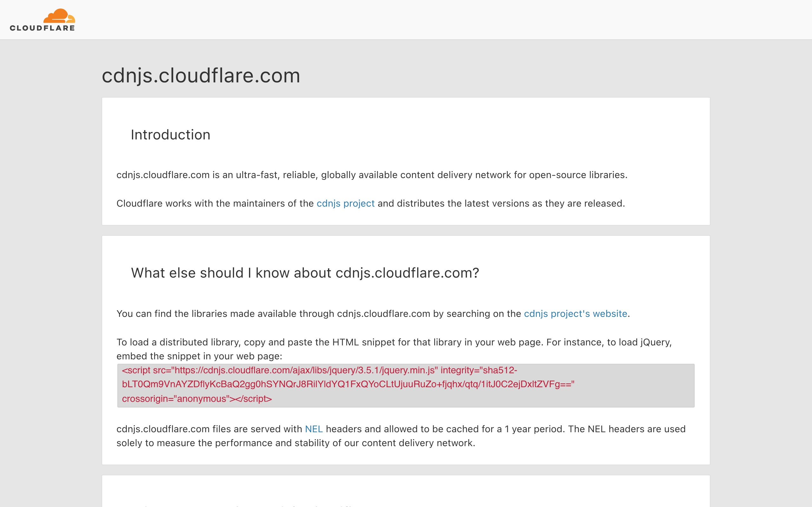Click the paragraph describing the content delivery network

pyautogui.click(x=372, y=175)
